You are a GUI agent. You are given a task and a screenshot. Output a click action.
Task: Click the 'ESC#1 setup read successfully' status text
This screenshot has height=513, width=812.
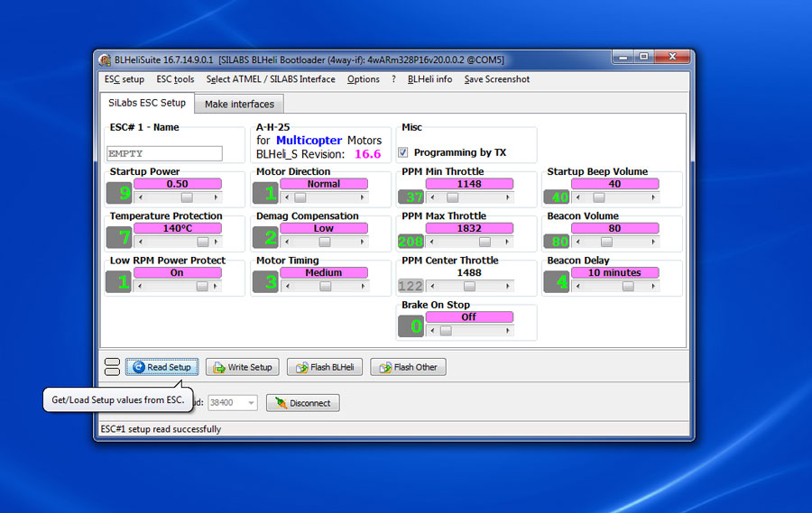click(161, 429)
